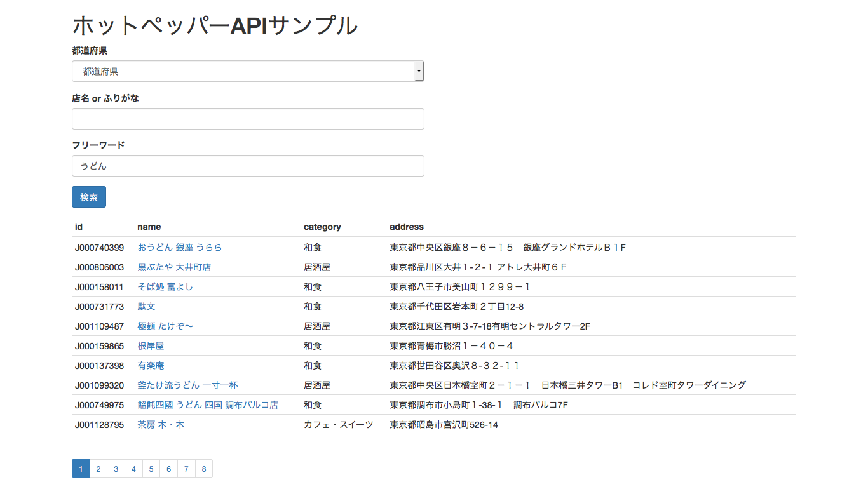Click the category column header
The width and height of the screenshot is (868, 494).
pos(322,227)
